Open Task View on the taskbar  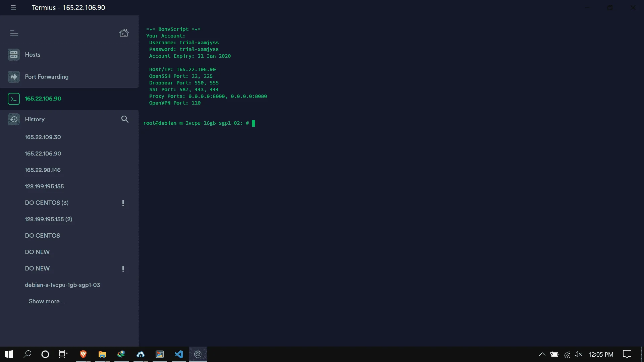(x=63, y=354)
